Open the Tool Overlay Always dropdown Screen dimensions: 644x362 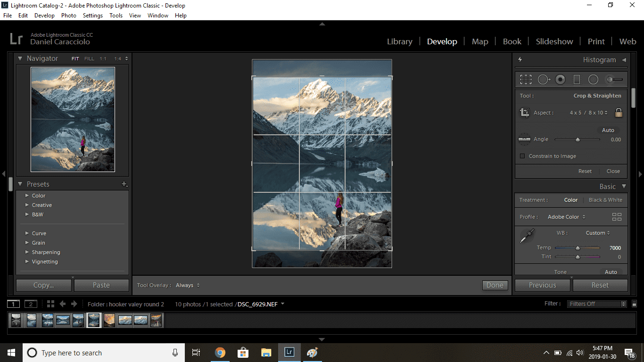pyautogui.click(x=188, y=285)
